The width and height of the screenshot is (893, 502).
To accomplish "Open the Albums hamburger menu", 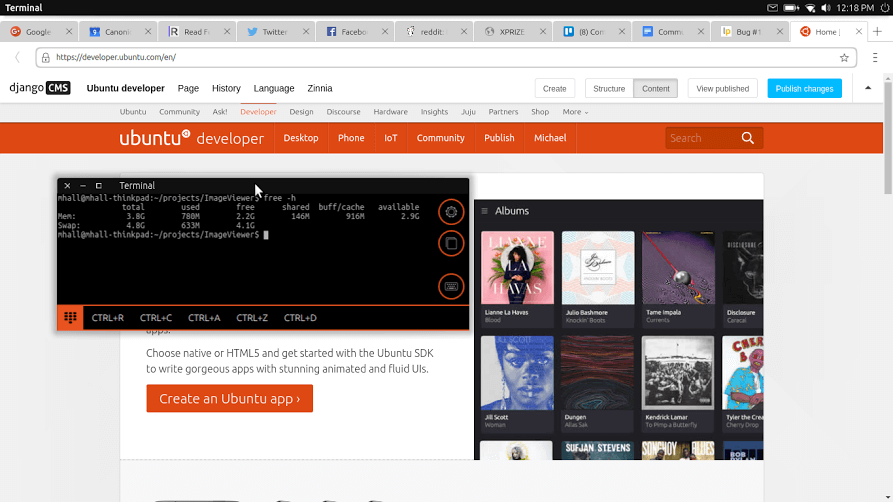I will [x=485, y=211].
